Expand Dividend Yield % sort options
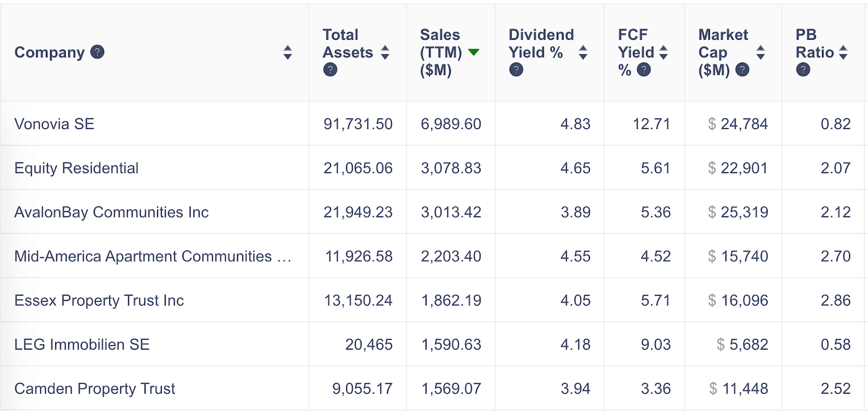This screenshot has width=868, height=411. coord(583,53)
